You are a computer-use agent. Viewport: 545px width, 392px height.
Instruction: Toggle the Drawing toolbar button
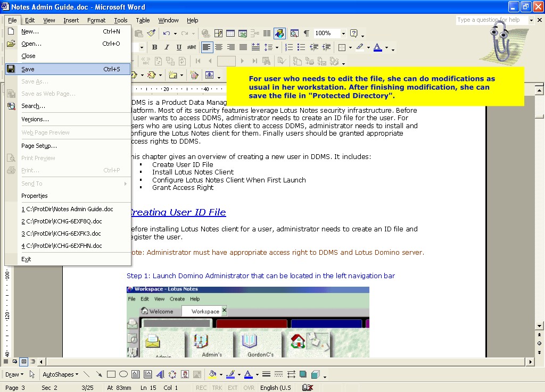(x=279, y=34)
